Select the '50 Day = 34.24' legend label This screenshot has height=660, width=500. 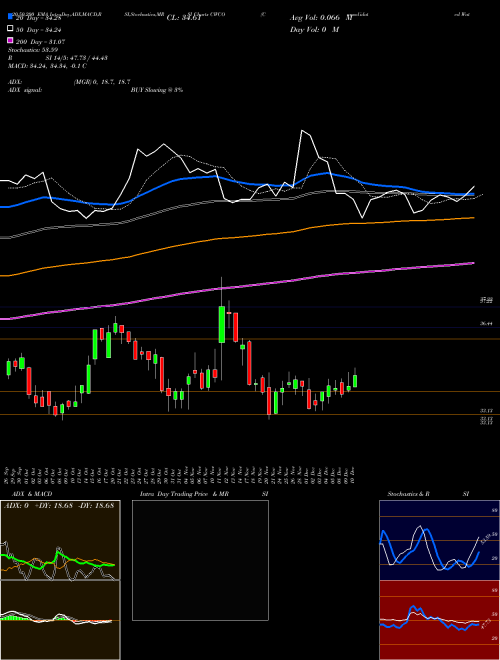39,30
